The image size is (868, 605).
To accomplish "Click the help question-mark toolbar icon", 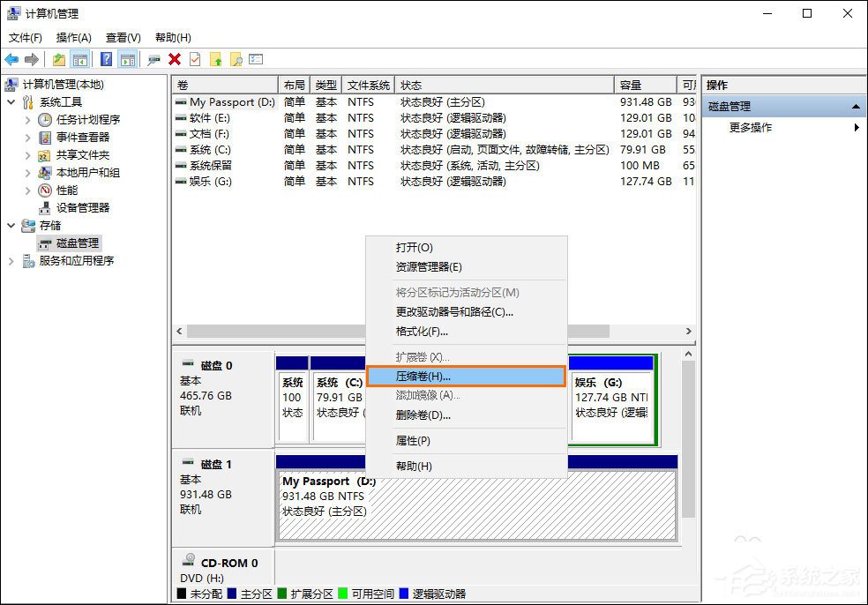I will tap(104, 59).
